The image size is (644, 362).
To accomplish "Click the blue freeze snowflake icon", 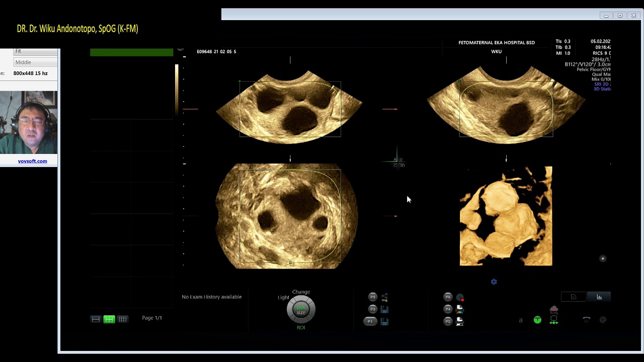I will pyautogui.click(x=494, y=282).
